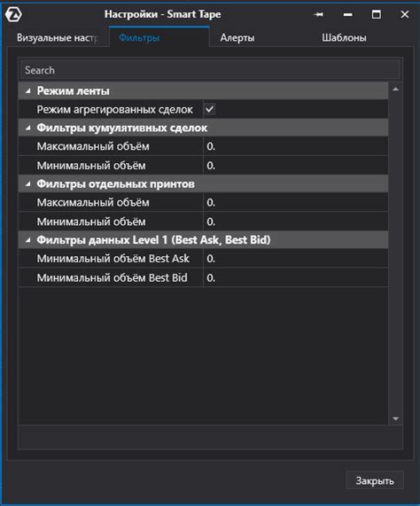The image size is (420, 506).
Task: Click scrollbar down arrow in settings list
Action: click(395, 418)
